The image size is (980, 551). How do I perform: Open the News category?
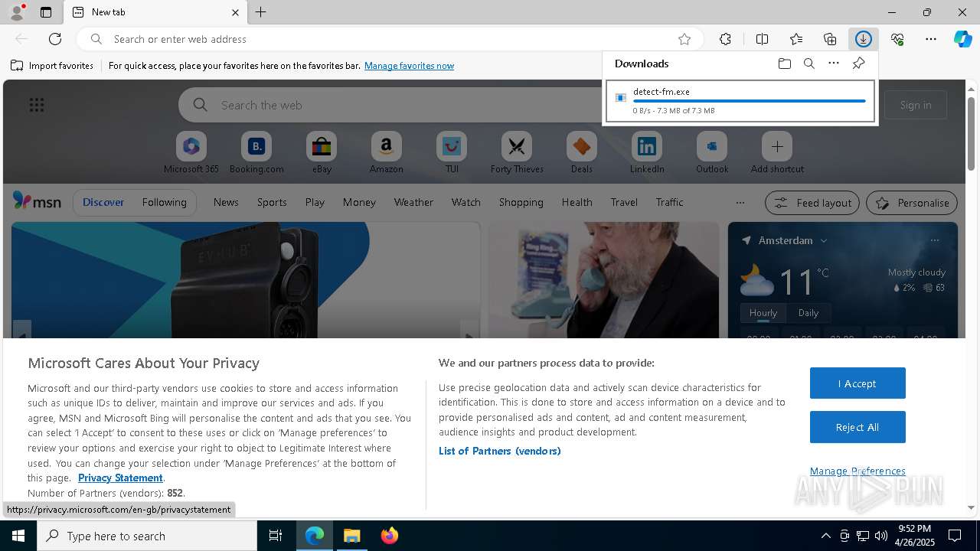pyautogui.click(x=226, y=202)
